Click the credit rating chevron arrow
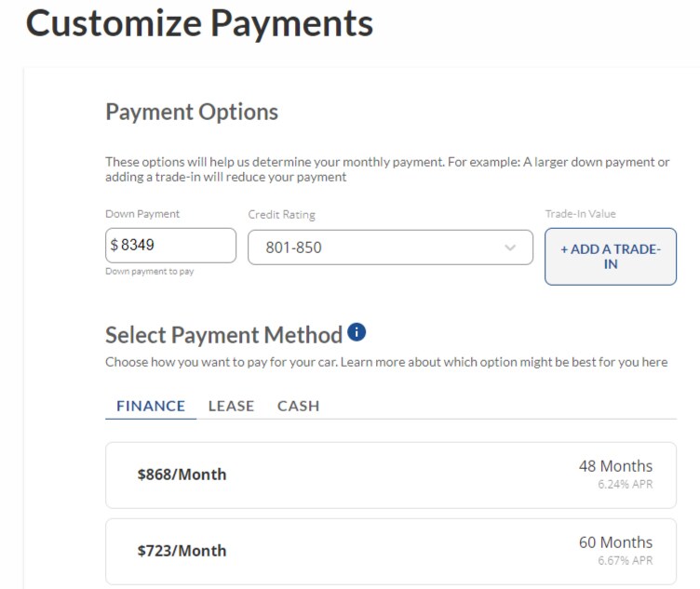700x589 pixels. tap(510, 248)
